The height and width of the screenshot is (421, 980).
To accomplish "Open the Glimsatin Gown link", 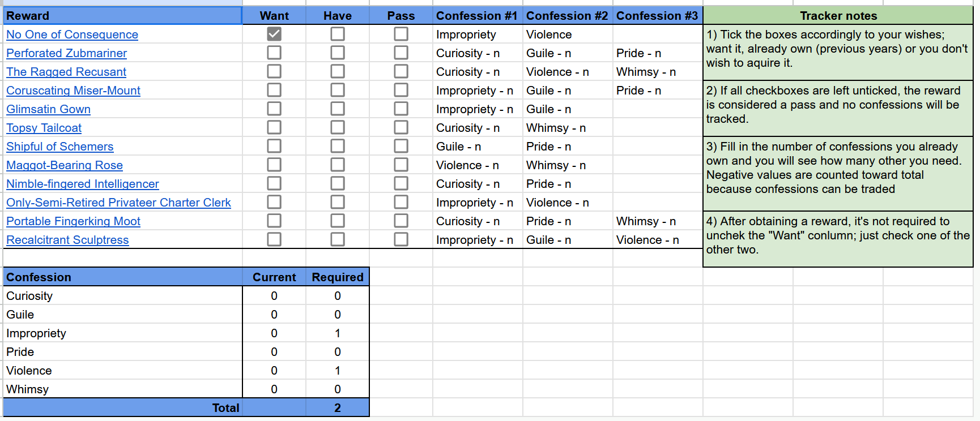I will pos(48,109).
